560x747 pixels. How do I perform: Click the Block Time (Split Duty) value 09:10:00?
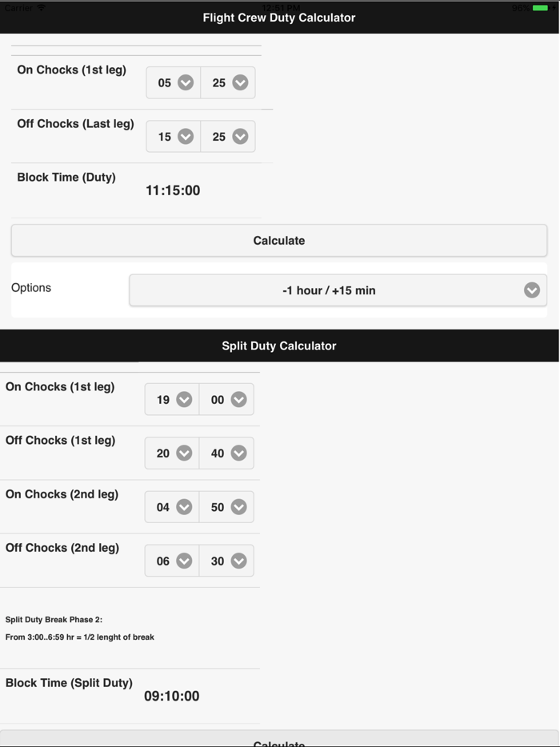(x=172, y=696)
